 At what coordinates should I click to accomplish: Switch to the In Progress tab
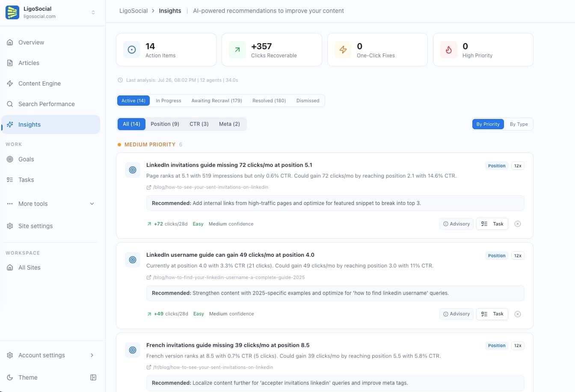[x=169, y=101]
